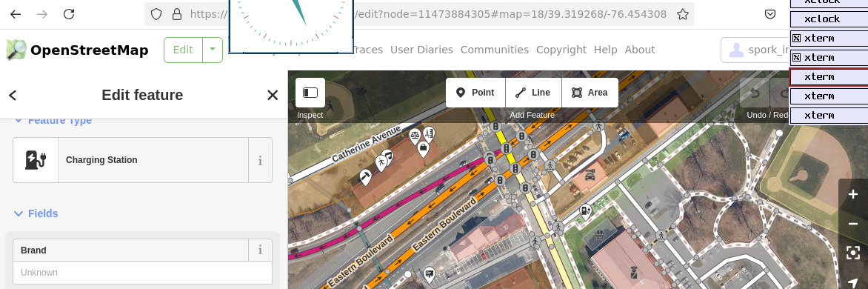Open the Copyright page
Viewport: 868px width, 289px height.
click(x=561, y=50)
